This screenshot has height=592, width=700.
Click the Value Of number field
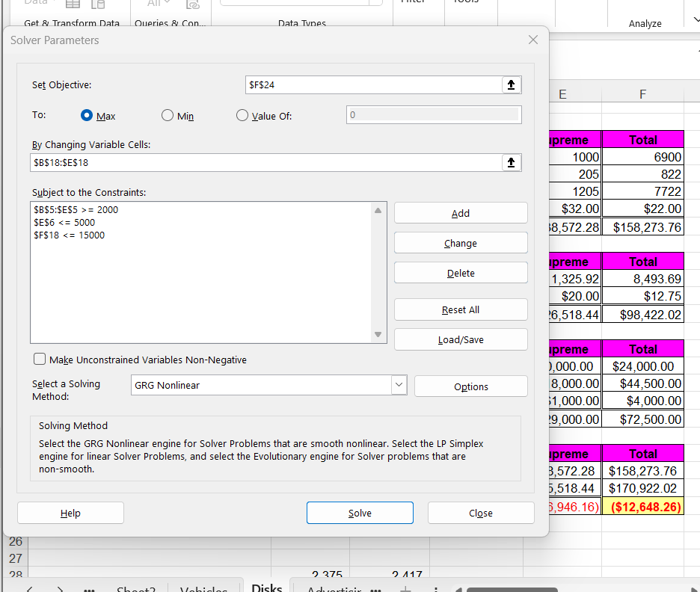pyautogui.click(x=434, y=114)
